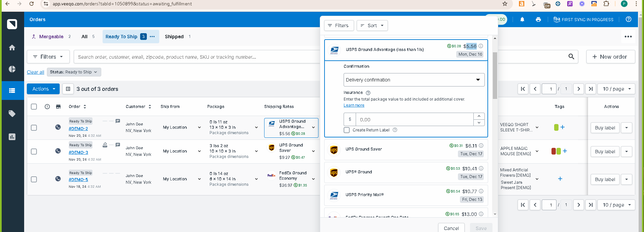Click the New order button
Viewport: 644px width, 232px height.
click(x=610, y=57)
